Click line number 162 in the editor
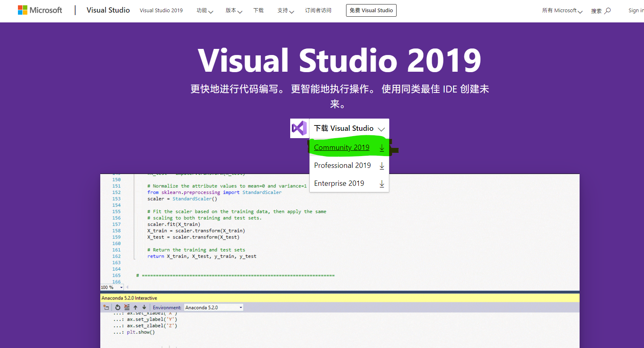644x348 pixels. pos(117,256)
